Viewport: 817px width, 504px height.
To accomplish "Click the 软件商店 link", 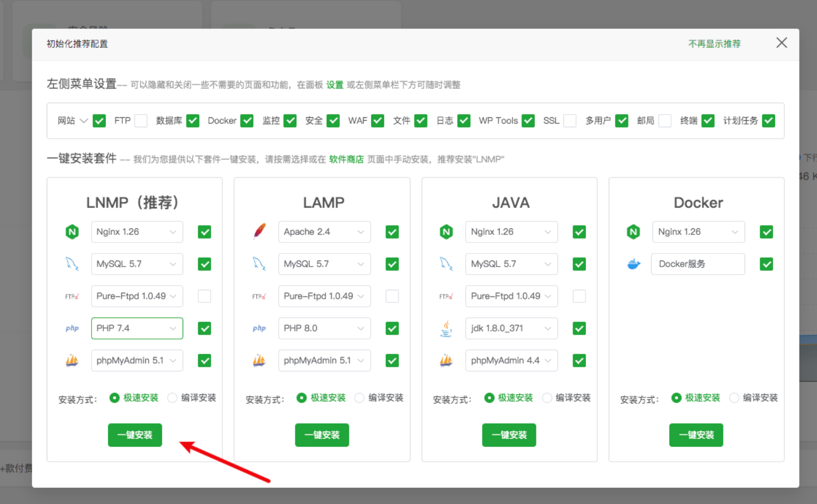I will (x=346, y=159).
